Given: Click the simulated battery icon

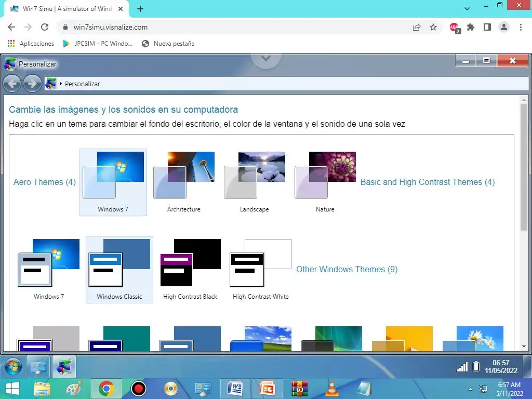Looking at the screenshot, I should pyautogui.click(x=476, y=366).
